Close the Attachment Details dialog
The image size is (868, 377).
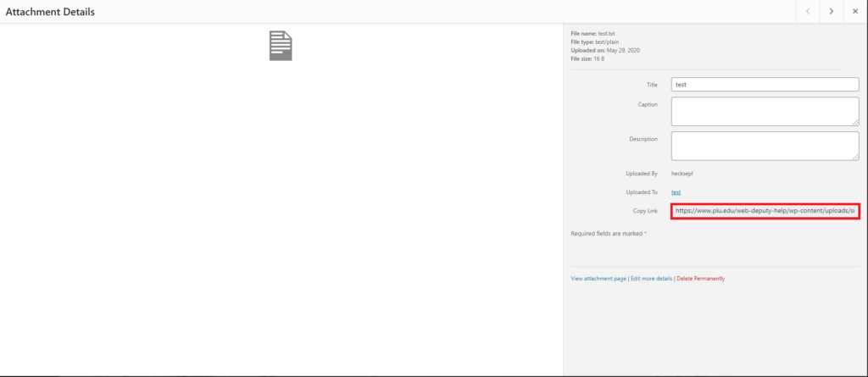coord(855,12)
